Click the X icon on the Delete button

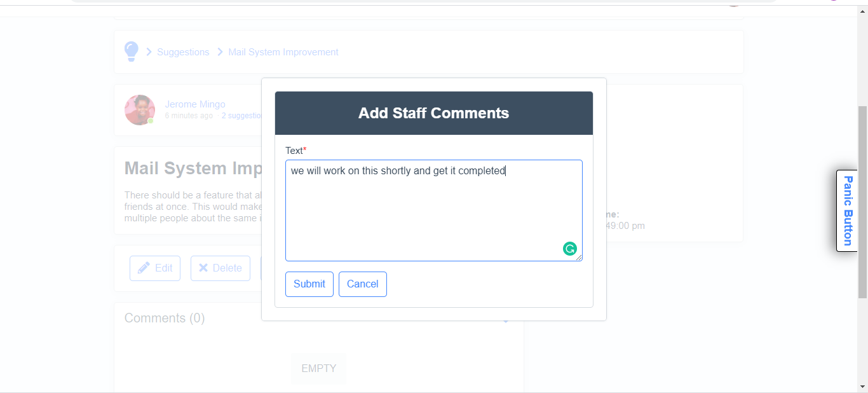[203, 268]
